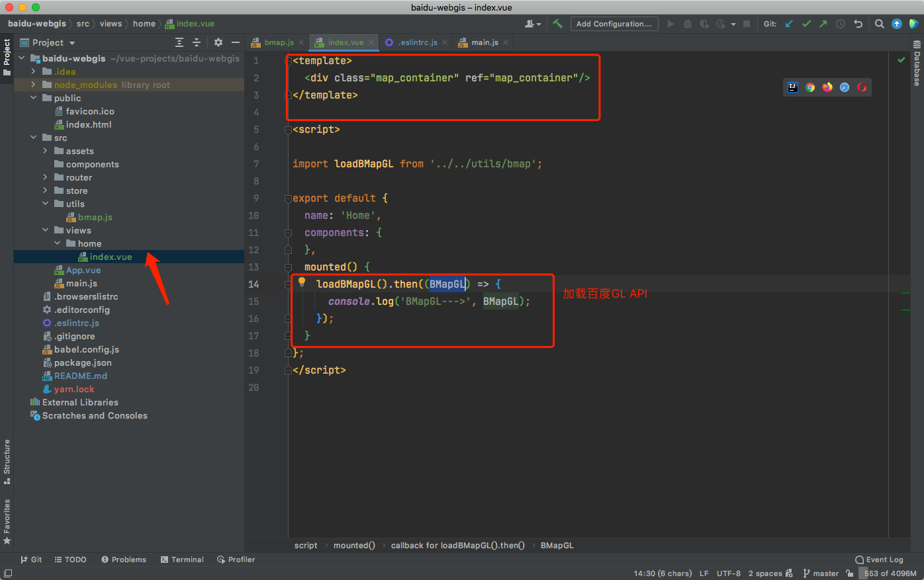The height and width of the screenshot is (580, 924).
Task: Click the Debug bug icon
Action: coord(688,24)
